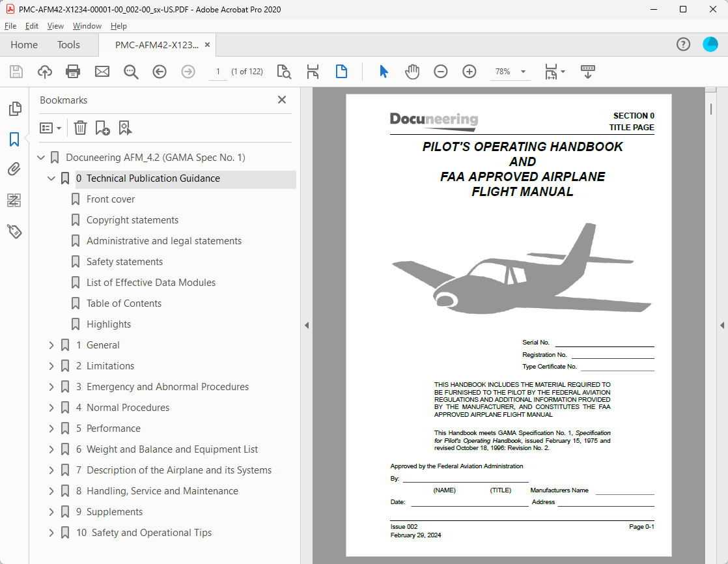Go to next view arrow
Screen dimensions: 728x564
[188, 72]
